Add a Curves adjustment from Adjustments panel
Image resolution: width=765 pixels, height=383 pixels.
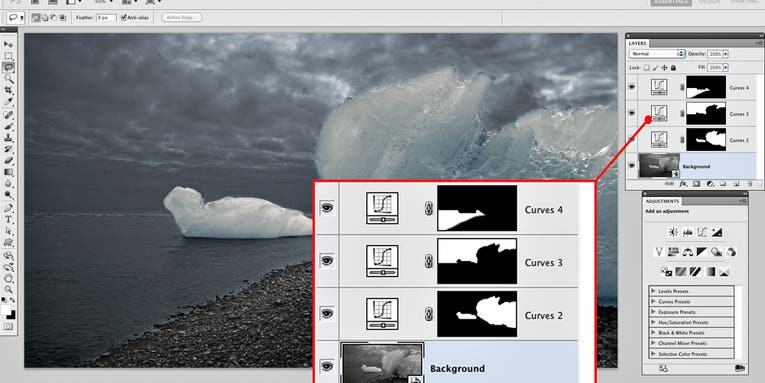coord(703,232)
